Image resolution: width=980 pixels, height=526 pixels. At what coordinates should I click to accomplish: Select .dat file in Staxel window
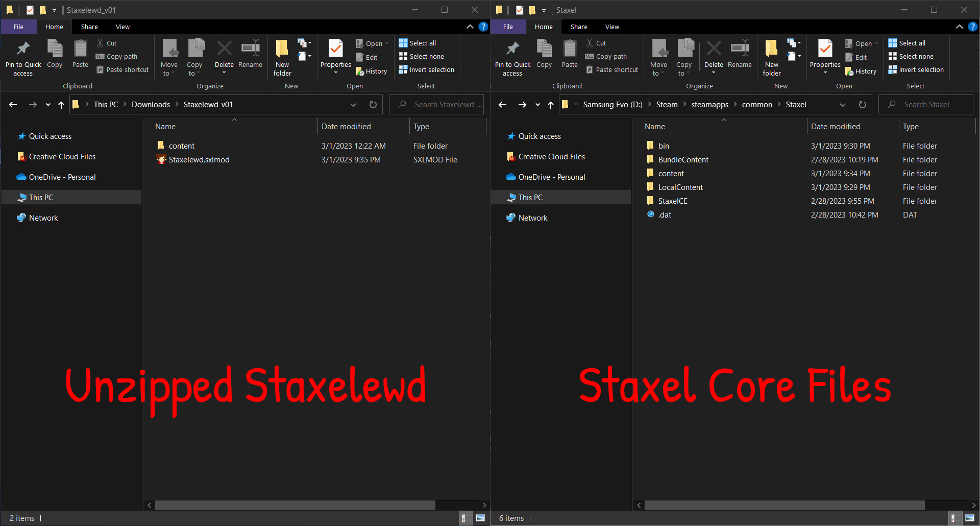click(x=665, y=214)
